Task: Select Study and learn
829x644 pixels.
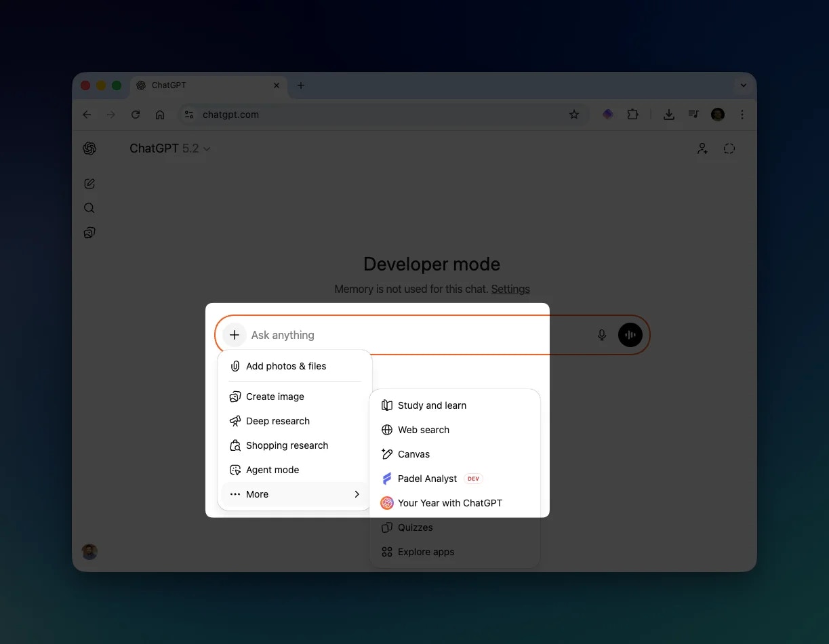Action: (455, 405)
